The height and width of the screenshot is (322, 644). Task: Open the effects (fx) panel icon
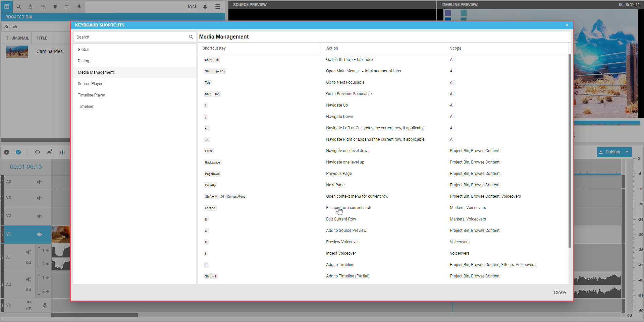(x=31, y=7)
